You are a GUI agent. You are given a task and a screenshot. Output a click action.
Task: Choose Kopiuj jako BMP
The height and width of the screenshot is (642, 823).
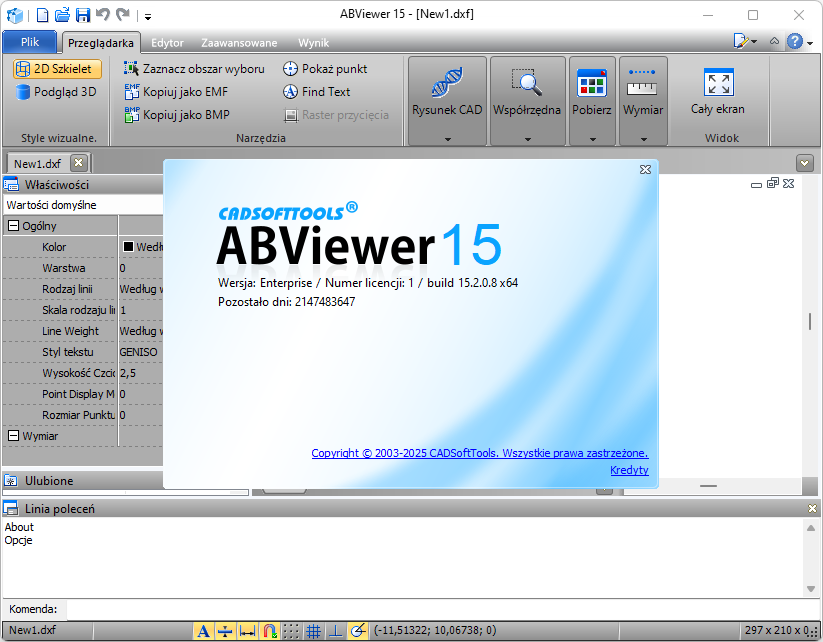tap(177, 115)
